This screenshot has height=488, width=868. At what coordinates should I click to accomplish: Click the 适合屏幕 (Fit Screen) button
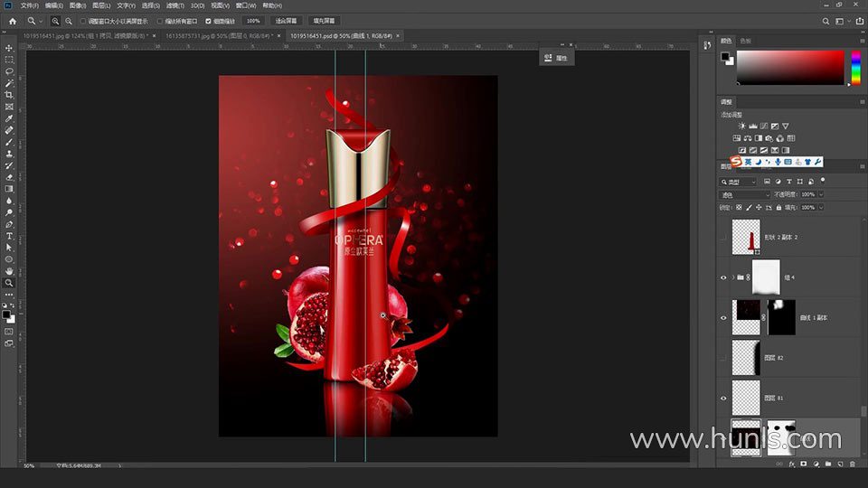coord(284,20)
